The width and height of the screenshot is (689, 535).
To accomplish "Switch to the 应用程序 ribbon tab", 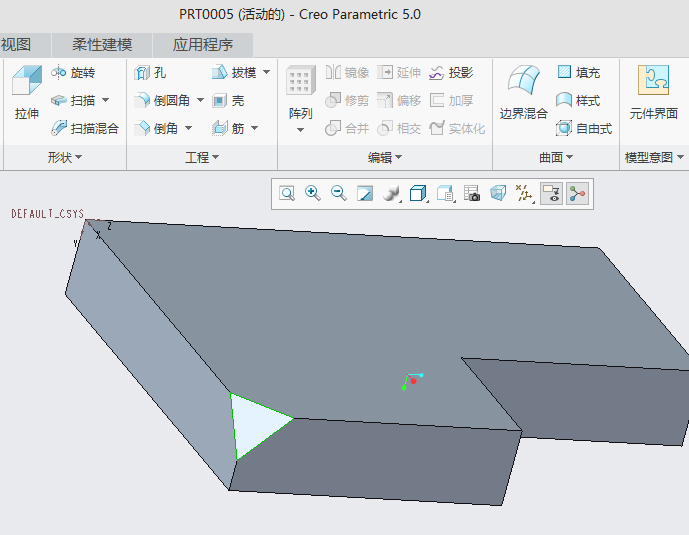I will 203,45.
